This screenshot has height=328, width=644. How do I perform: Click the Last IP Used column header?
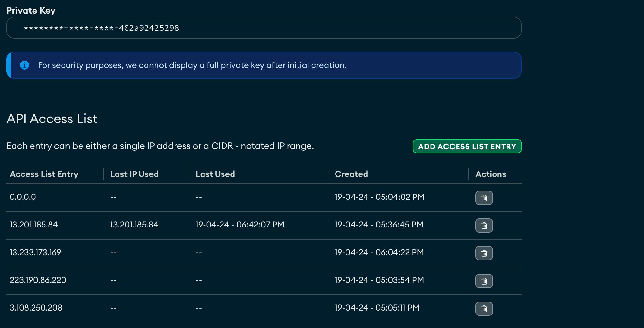pyautogui.click(x=134, y=174)
